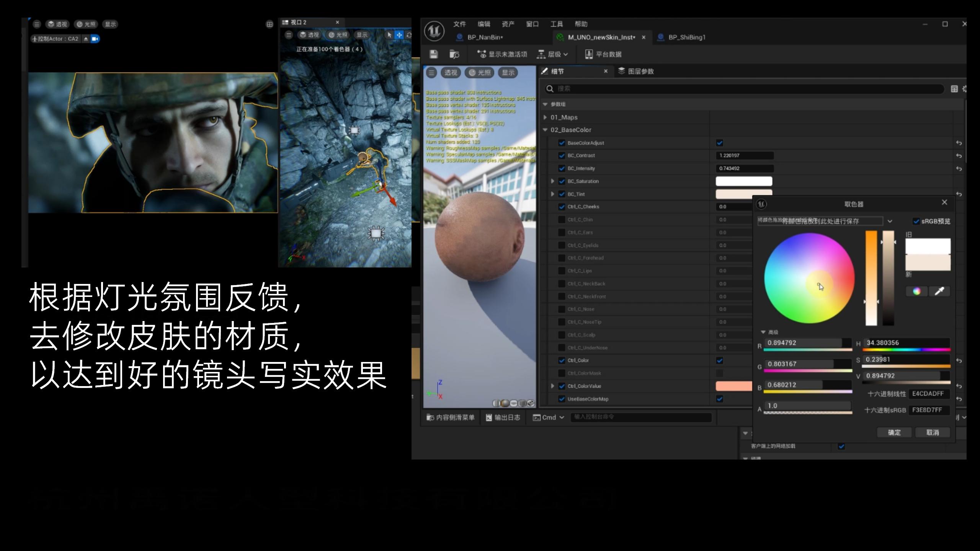Open the 层级 hierarchy dropdown
980x551 pixels.
552,54
